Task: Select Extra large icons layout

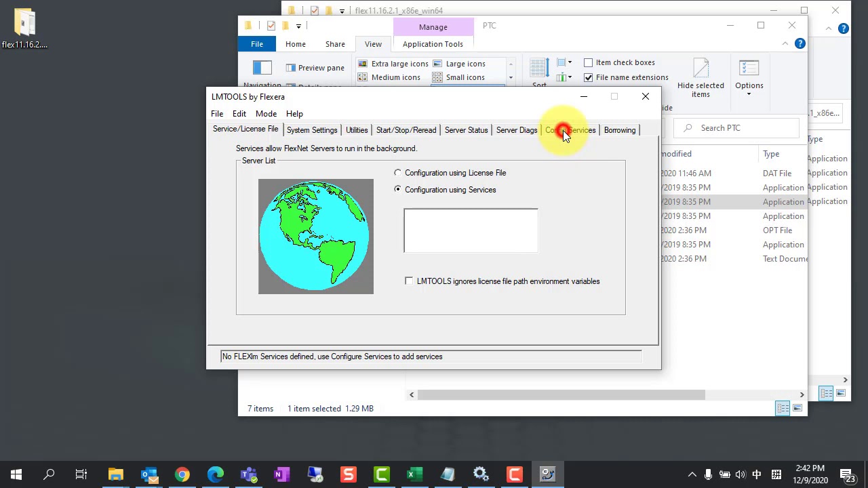Action: pyautogui.click(x=393, y=64)
